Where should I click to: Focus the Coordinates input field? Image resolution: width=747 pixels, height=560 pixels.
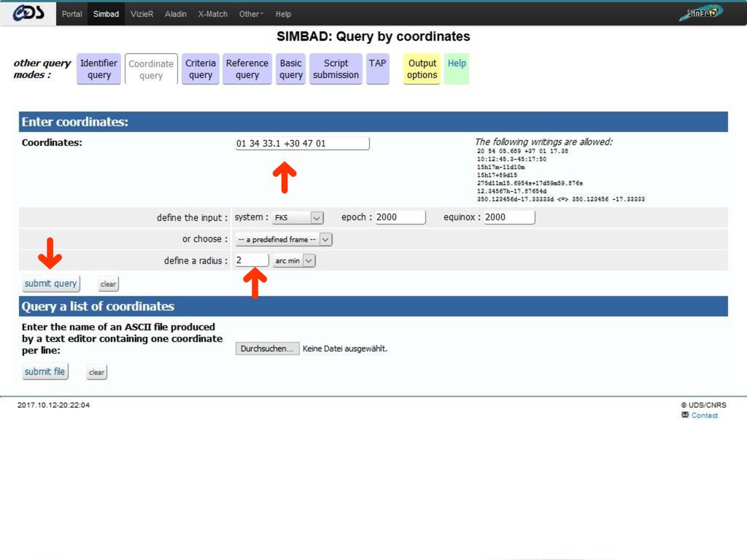point(302,144)
